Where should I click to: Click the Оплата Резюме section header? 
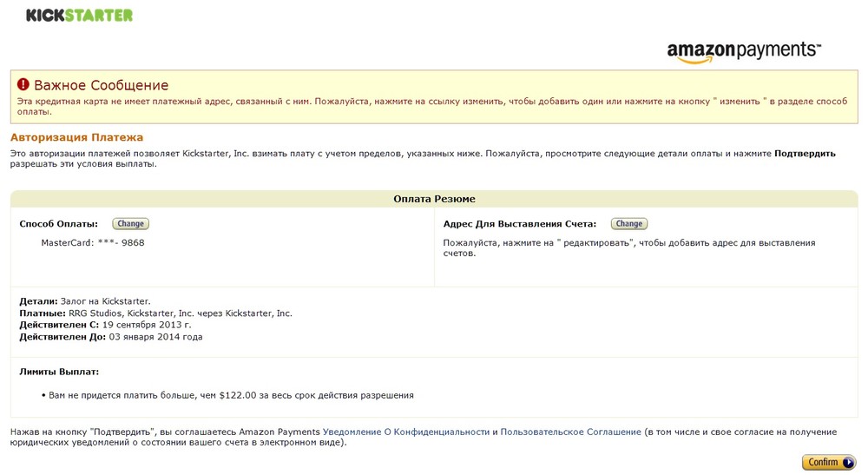click(434, 199)
